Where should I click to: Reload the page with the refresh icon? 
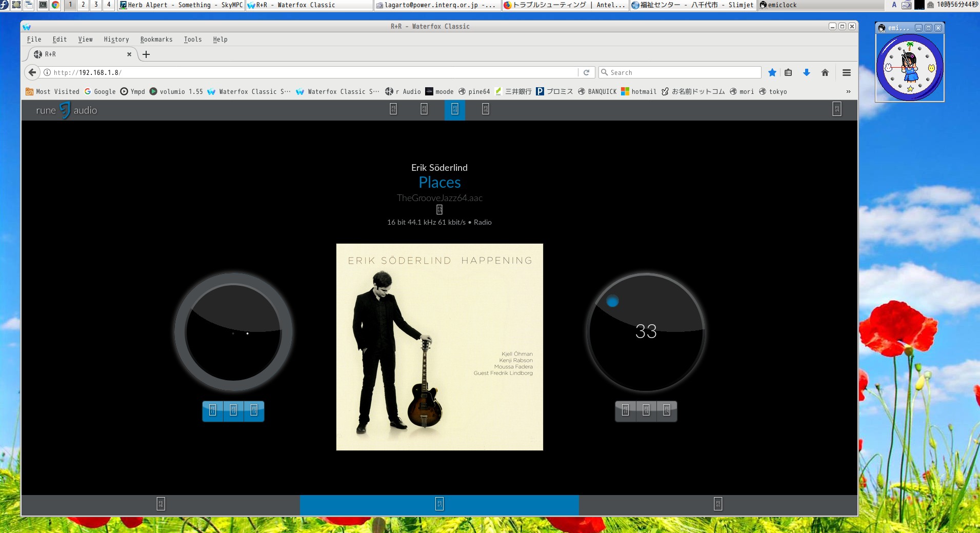pos(586,72)
